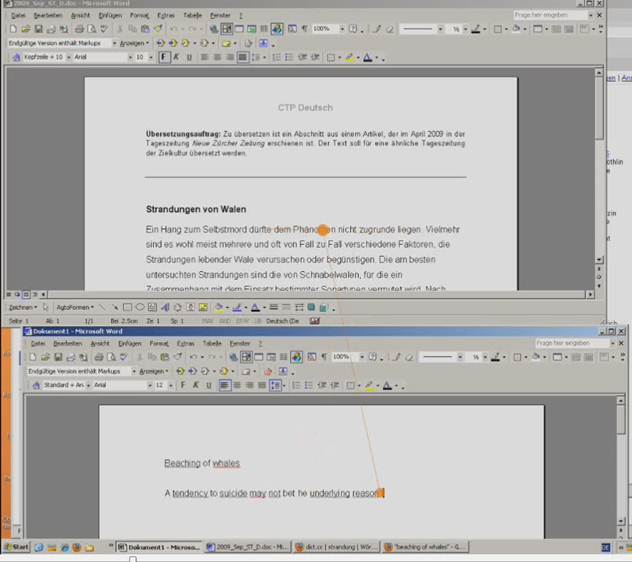The image size is (632, 562).
Task: Open the zoom 100% dropdown in Dokument1
Action: 355,357
